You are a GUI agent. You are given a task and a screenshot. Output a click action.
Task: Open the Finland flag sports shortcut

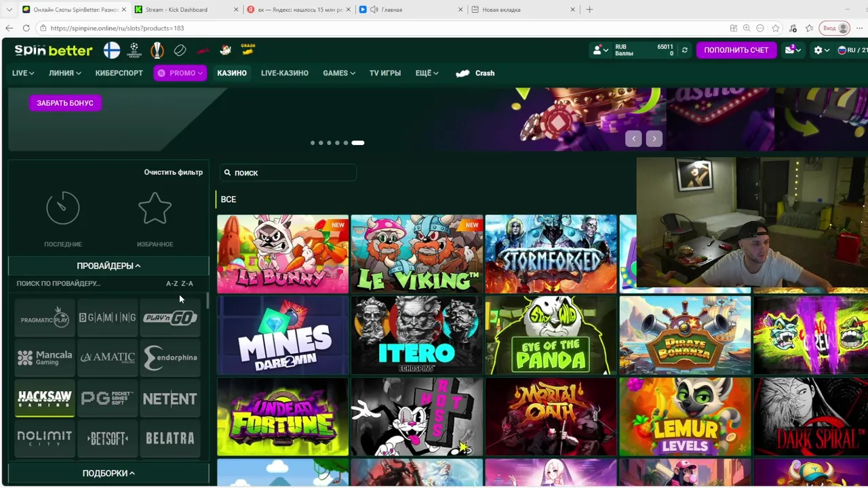(x=112, y=49)
